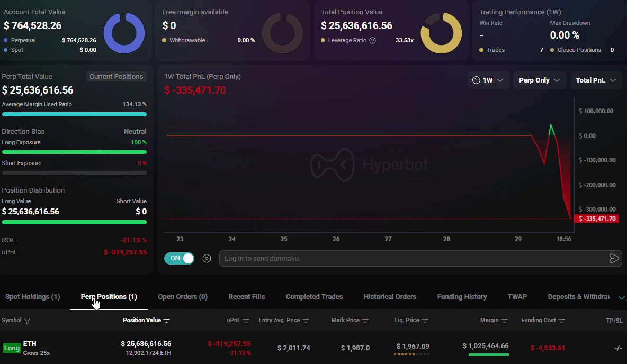
Task: Click the Short Exposure gray bar
Action: point(74,173)
